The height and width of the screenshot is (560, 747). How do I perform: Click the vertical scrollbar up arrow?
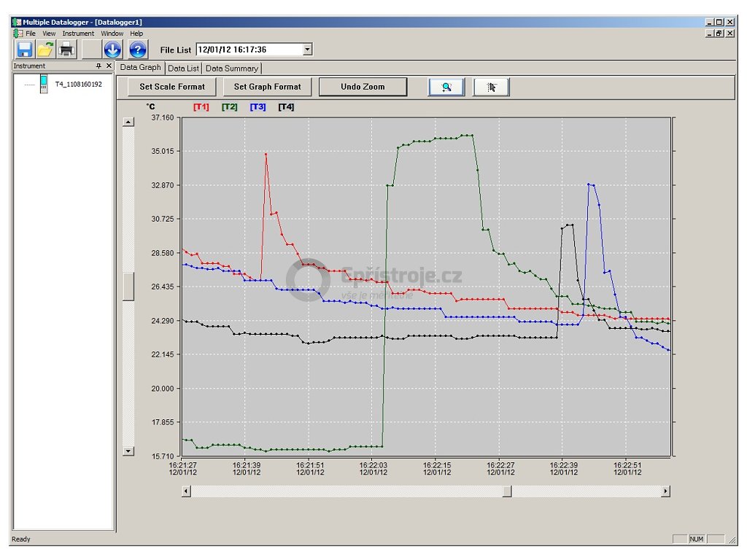pos(128,122)
